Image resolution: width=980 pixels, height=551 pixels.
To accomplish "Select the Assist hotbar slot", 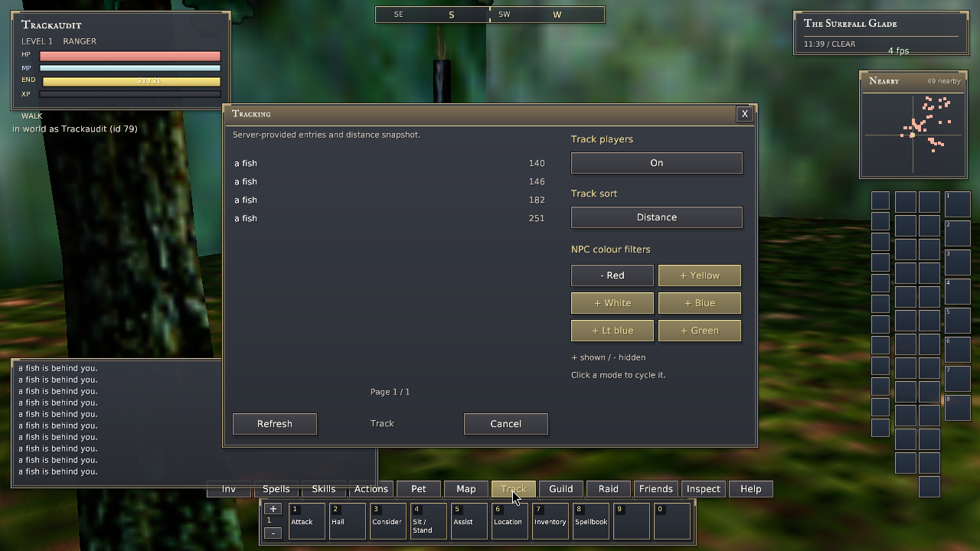I will click(x=469, y=521).
